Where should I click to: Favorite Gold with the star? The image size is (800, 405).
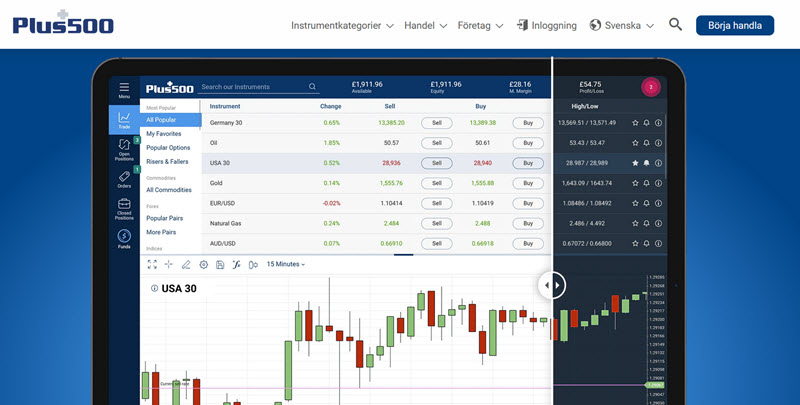pos(635,183)
